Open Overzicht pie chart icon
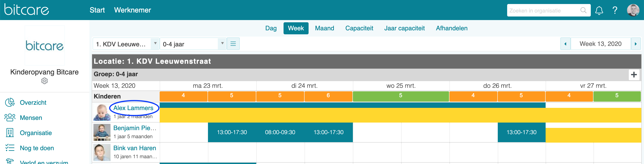This screenshot has width=644, height=164. tap(10, 102)
